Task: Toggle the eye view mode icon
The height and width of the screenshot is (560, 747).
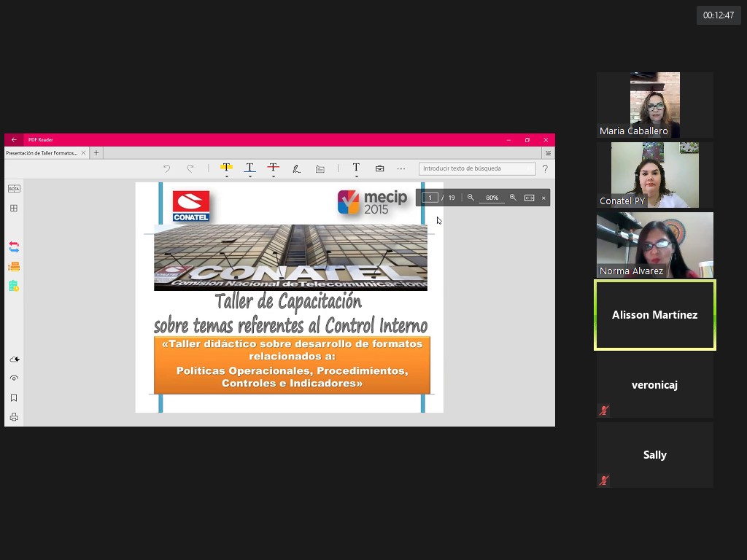Action: 14,378
